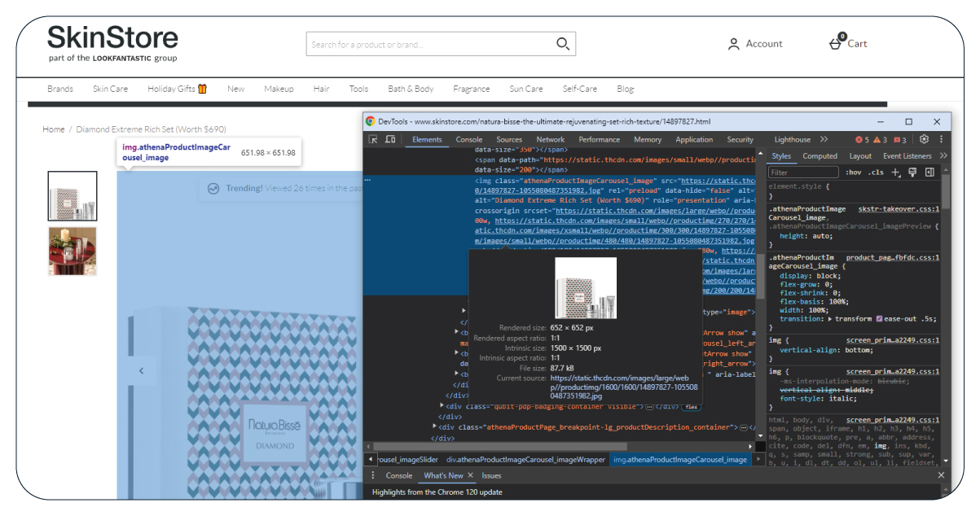Open the skstr-takeover.css:1 source link
The height and width of the screenshot is (516, 980).
[899, 209]
